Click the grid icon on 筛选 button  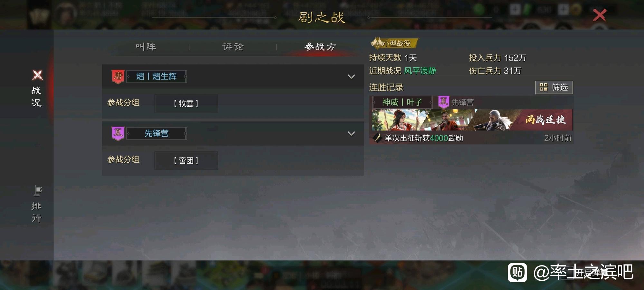click(x=544, y=87)
